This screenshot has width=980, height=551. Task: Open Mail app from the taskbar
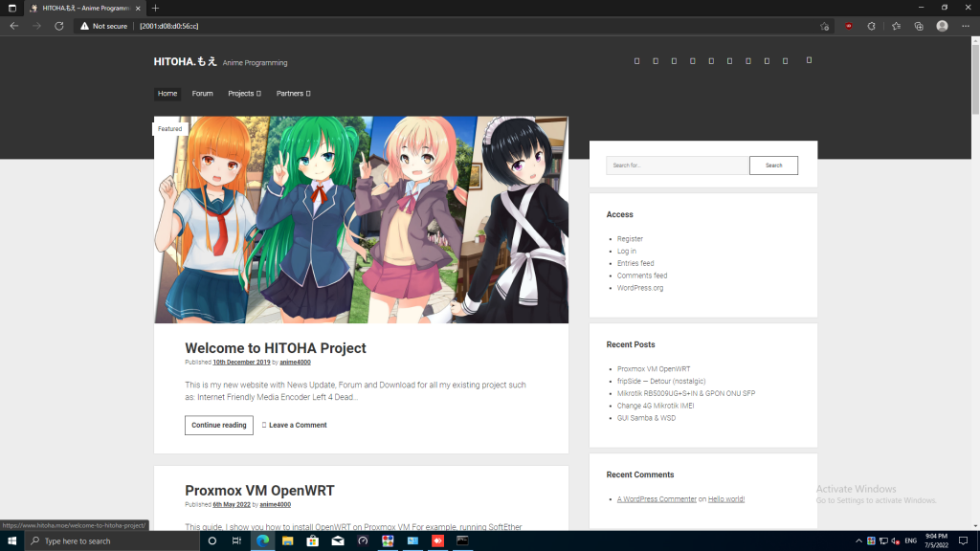coord(338,541)
